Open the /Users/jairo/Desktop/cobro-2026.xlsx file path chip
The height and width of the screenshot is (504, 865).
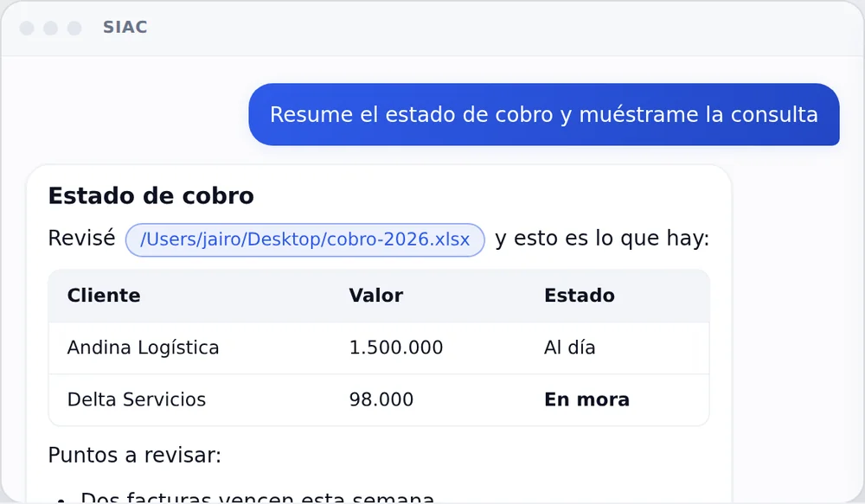[x=305, y=239]
